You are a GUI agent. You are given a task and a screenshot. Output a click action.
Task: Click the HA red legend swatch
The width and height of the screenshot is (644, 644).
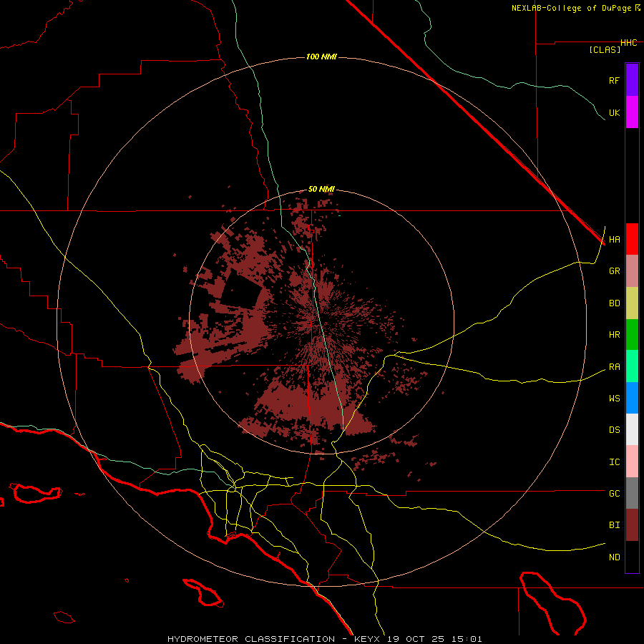click(x=632, y=239)
